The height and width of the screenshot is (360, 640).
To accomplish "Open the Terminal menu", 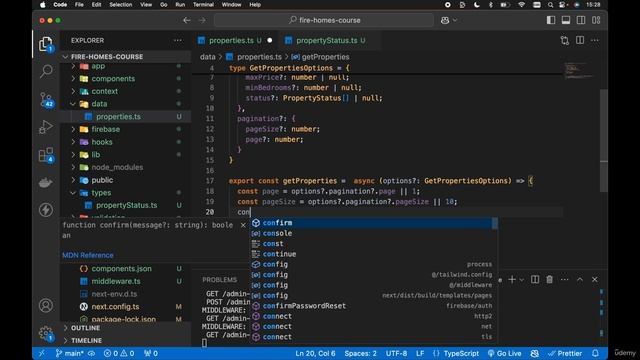I will pos(203,4).
